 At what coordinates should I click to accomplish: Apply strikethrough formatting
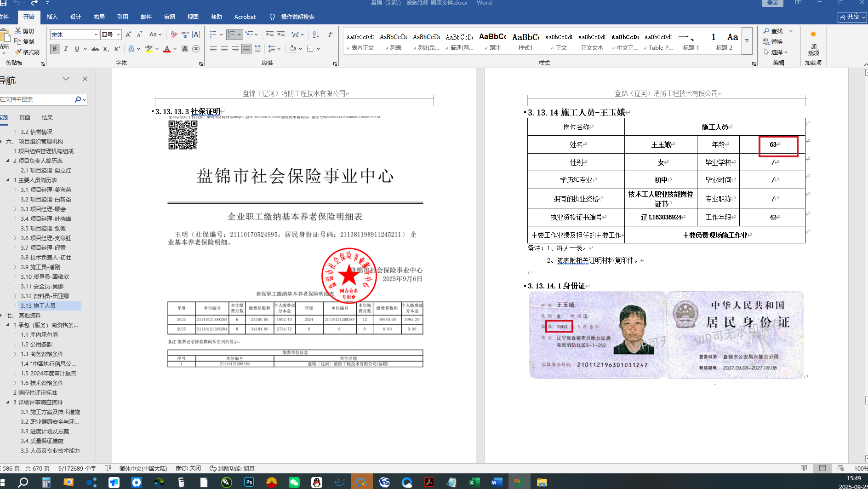(95, 49)
